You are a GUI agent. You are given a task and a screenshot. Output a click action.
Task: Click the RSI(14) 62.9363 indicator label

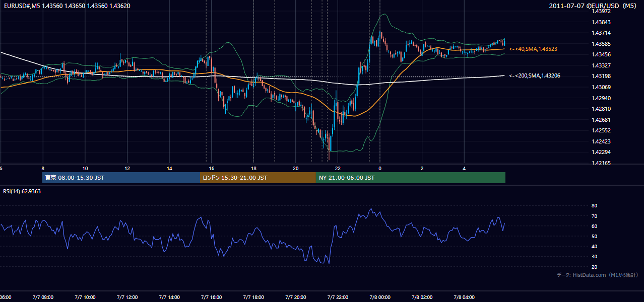22,191
